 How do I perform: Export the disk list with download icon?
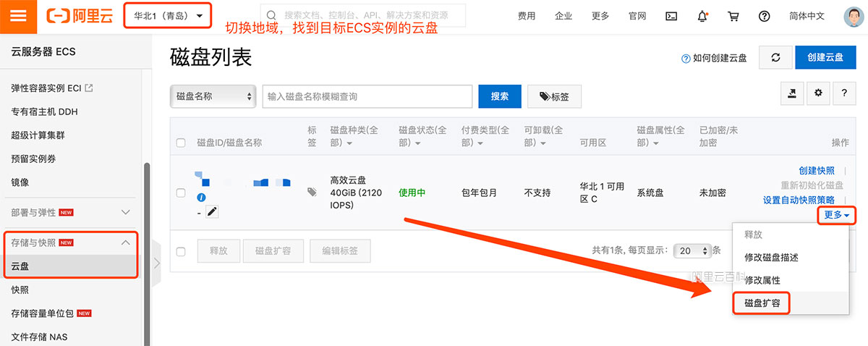(x=793, y=93)
